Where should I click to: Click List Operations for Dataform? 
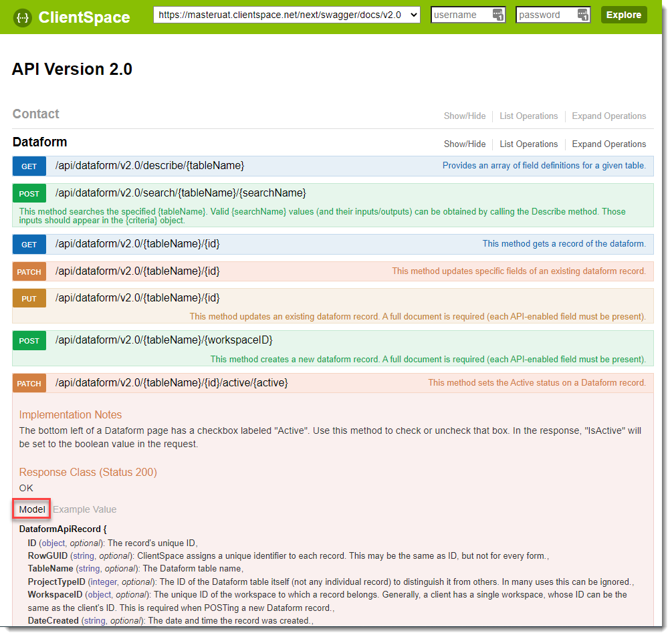coord(528,144)
